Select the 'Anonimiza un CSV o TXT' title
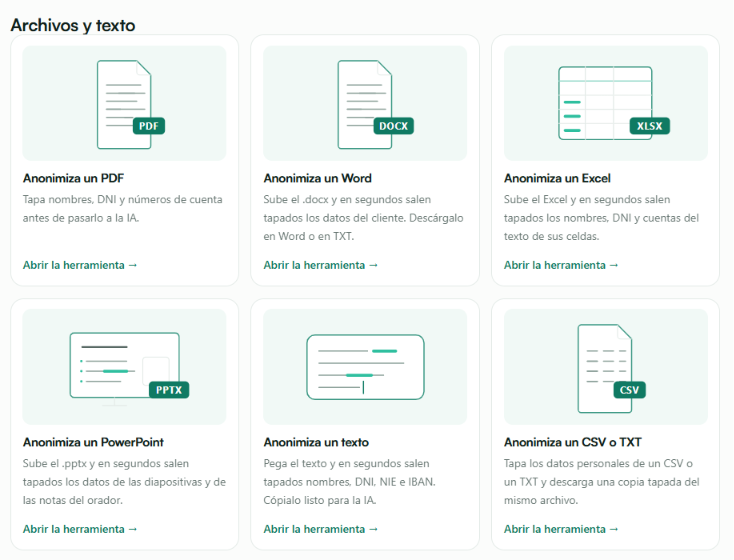The image size is (734, 560). [573, 442]
